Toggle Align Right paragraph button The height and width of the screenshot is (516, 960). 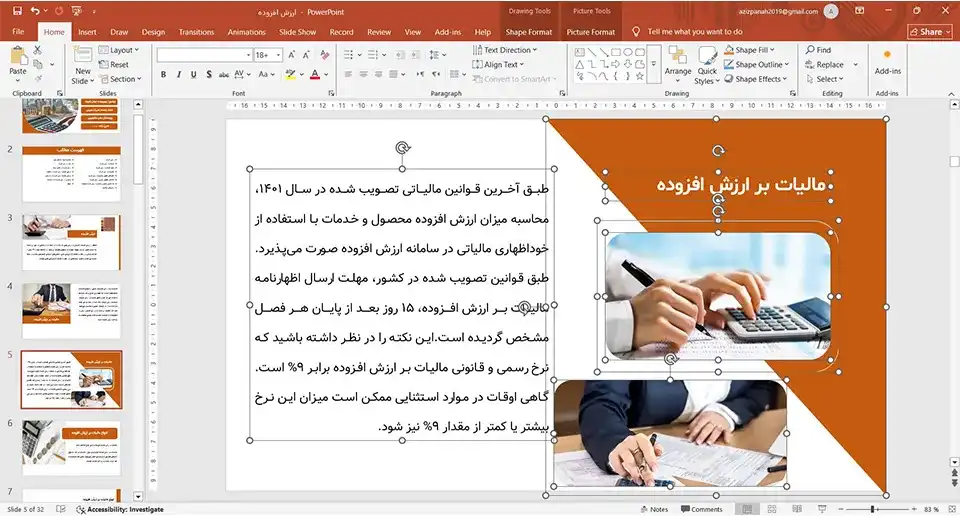[x=378, y=74]
